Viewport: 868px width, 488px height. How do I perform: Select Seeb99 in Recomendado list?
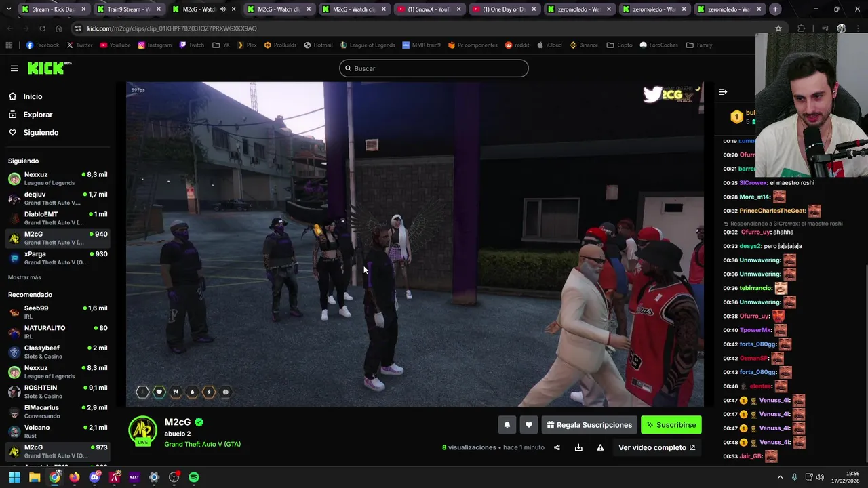point(58,312)
